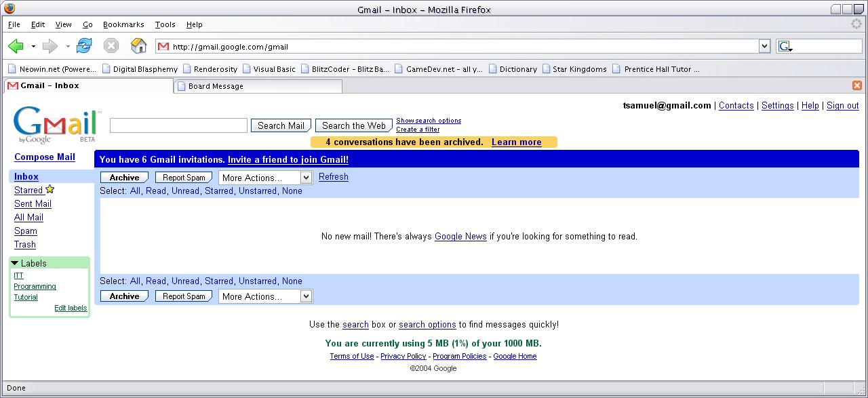Close the tab with orange X icon

(856, 85)
